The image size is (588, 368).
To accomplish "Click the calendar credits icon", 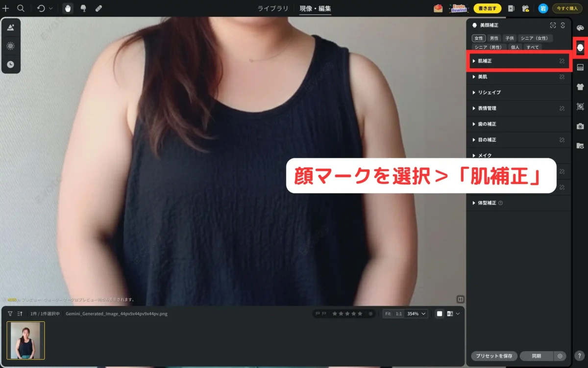I will click(x=526, y=8).
